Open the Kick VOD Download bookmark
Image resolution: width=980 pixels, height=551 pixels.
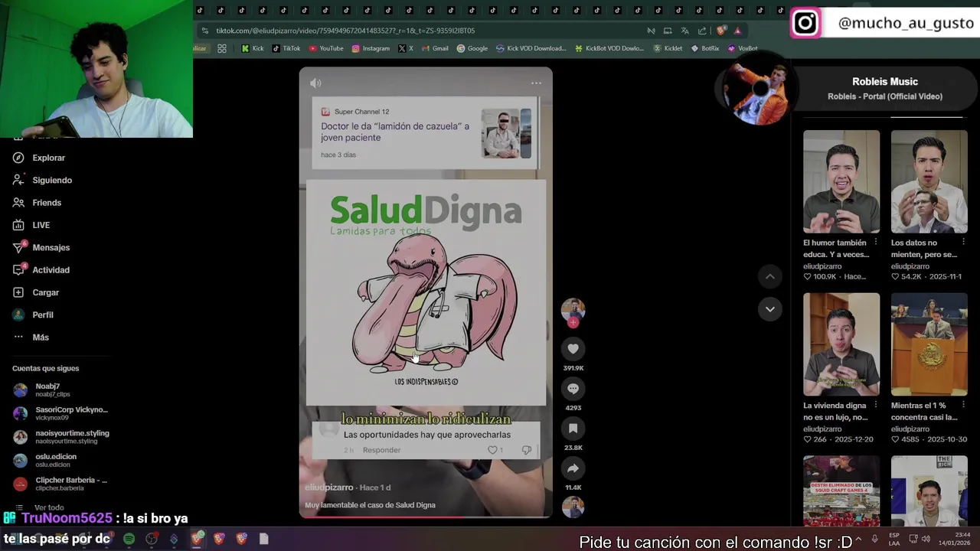pos(531,48)
